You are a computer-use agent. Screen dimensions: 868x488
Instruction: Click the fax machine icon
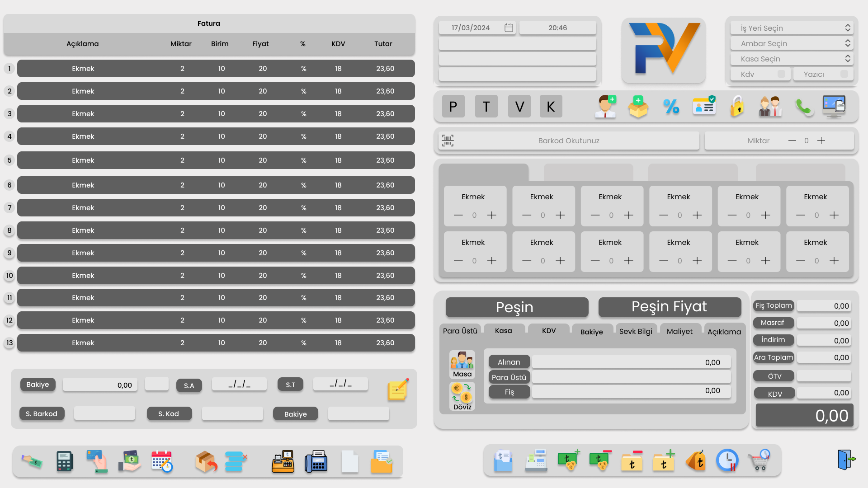click(316, 461)
